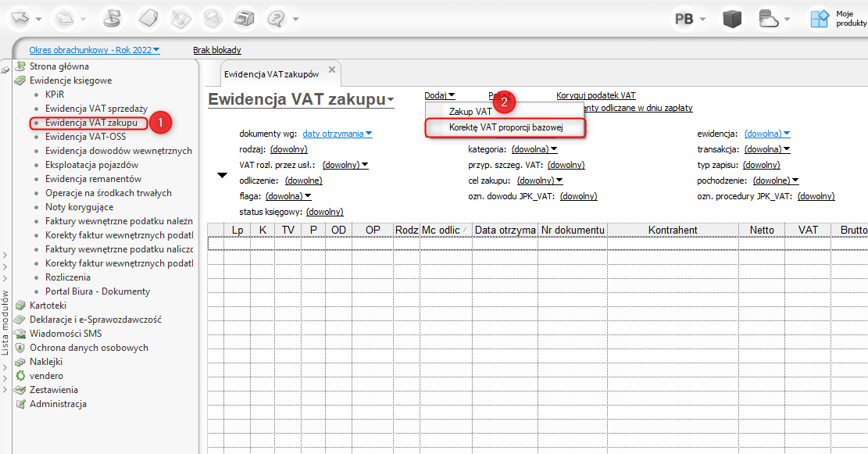Click the magnifier preview toolbar icon
The image size is (868, 454).
213,18
